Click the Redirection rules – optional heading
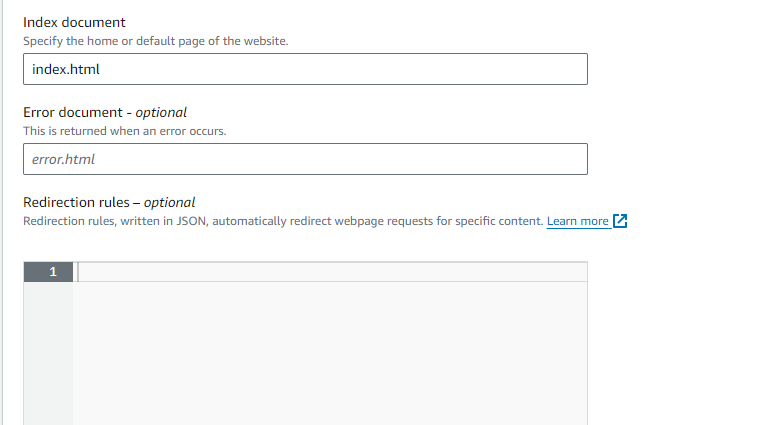 [109, 203]
